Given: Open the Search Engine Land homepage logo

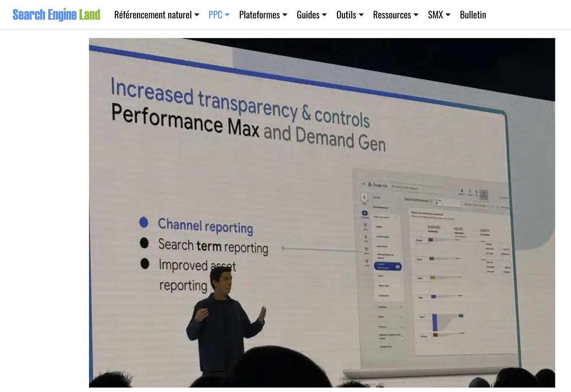Looking at the screenshot, I should coord(56,15).
